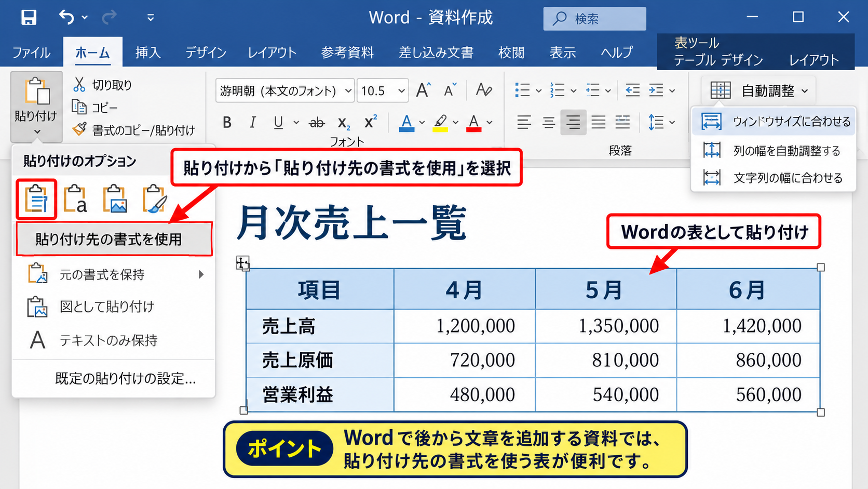The image size is (868, 489).
Task: Open the 自動調整 dropdown
Action: click(758, 90)
